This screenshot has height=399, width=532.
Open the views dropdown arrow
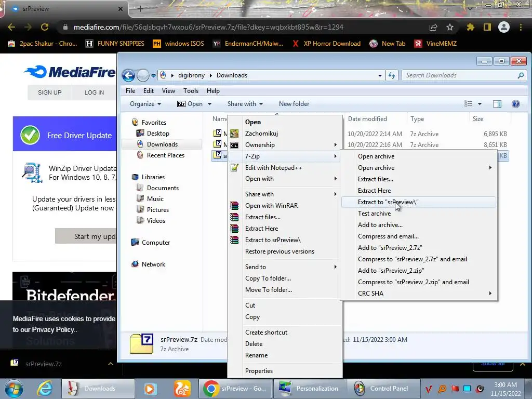click(480, 104)
